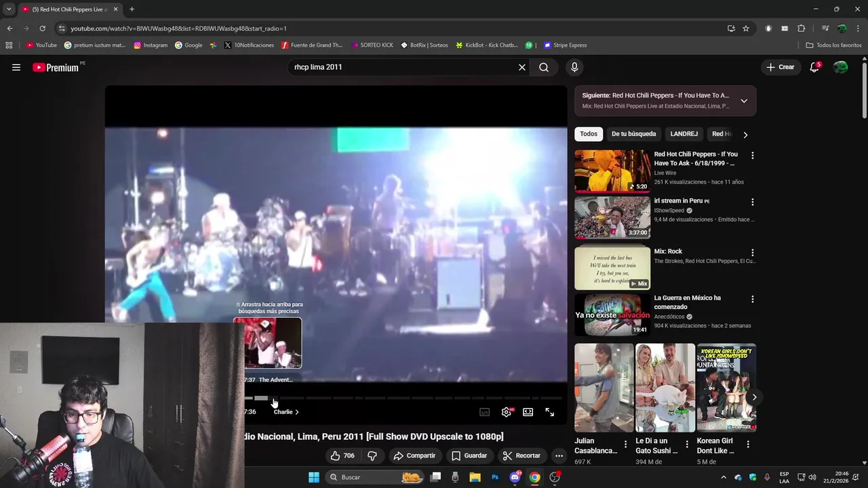Open the Chrome extensions puzzle icon
The width and height of the screenshot is (868, 488).
tap(801, 28)
